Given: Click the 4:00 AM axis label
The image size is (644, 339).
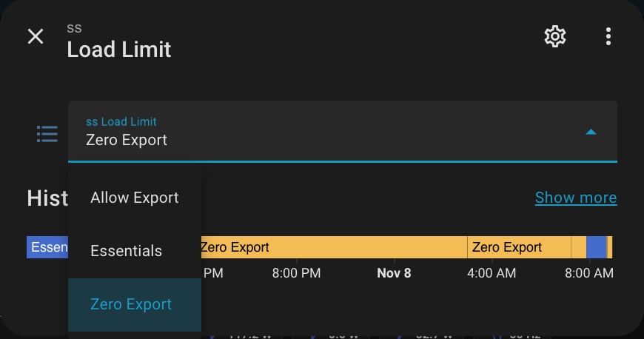Looking at the screenshot, I should coord(492,273).
